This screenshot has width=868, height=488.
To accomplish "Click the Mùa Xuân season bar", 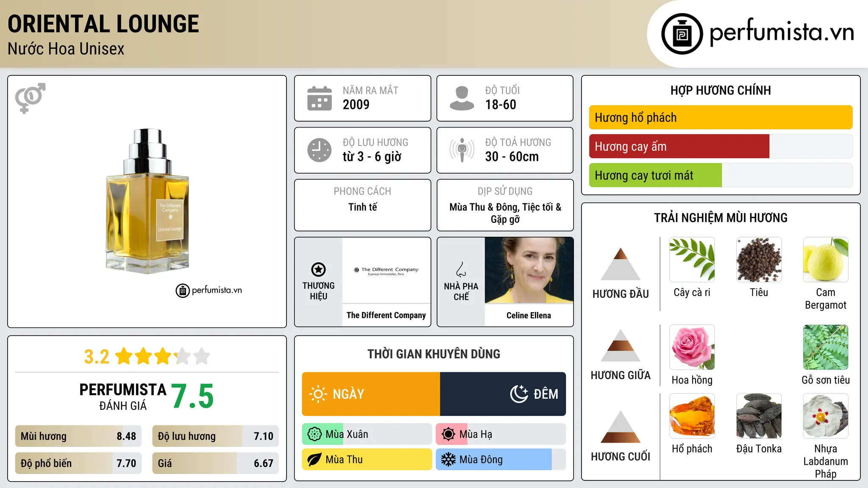I will point(367,434).
